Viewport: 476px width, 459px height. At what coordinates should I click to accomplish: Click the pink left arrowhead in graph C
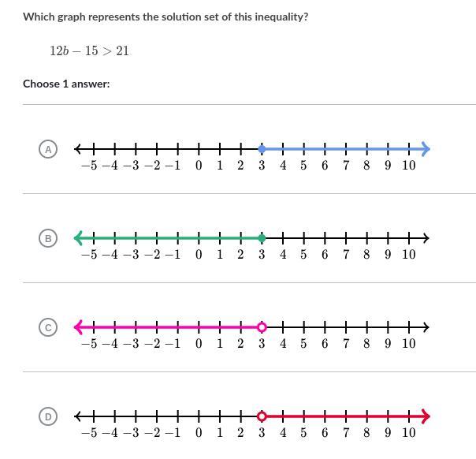click(x=78, y=327)
